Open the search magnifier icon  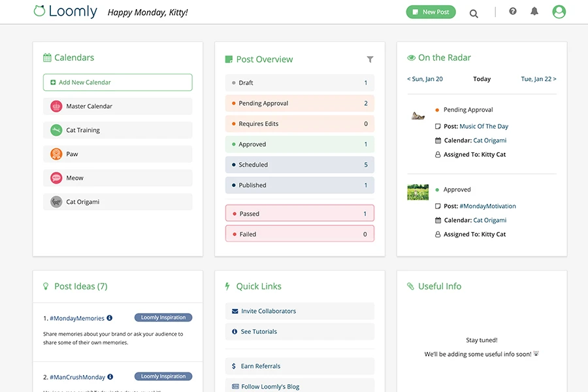[x=474, y=14]
